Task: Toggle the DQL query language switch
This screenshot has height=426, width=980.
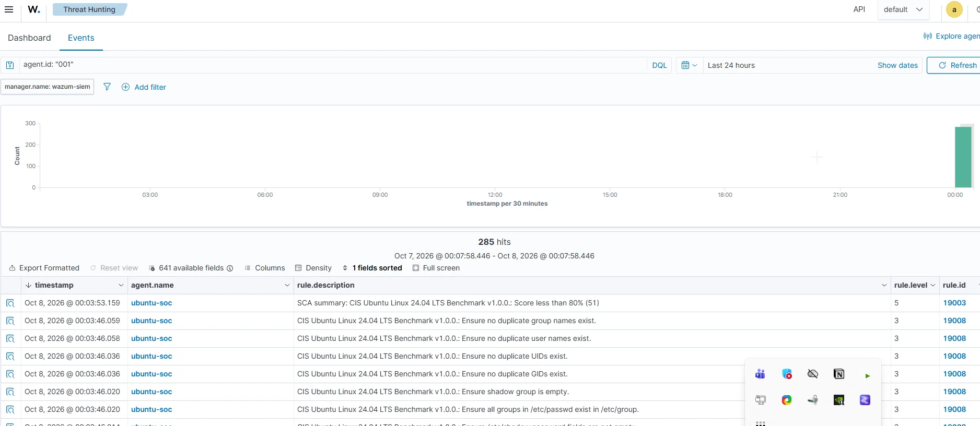Action: point(659,65)
